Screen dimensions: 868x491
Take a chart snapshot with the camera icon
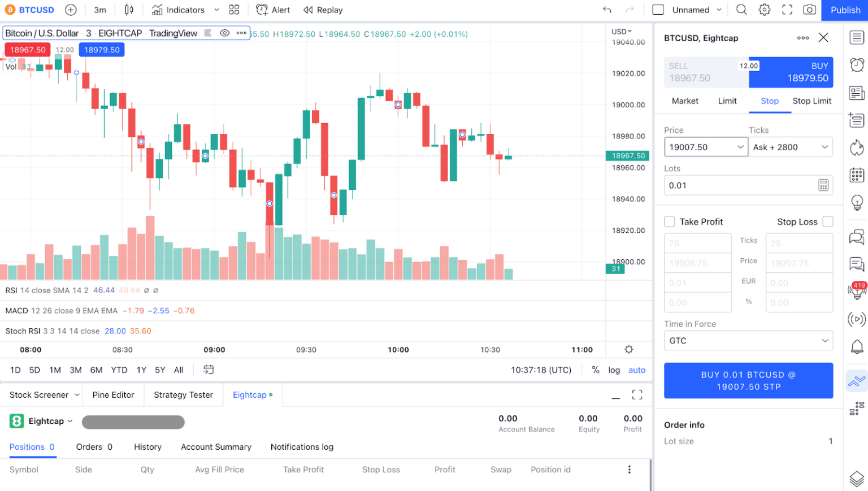point(809,10)
